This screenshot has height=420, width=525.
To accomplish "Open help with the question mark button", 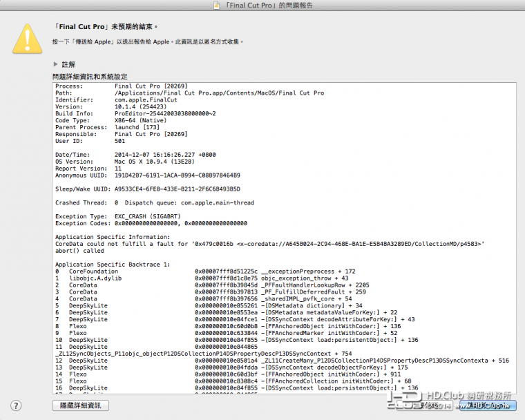I will click(x=16, y=405).
